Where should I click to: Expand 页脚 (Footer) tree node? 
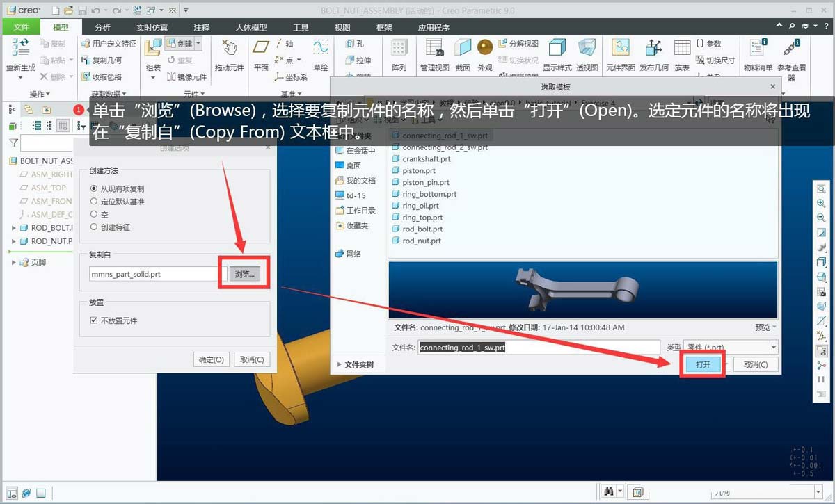14,262
